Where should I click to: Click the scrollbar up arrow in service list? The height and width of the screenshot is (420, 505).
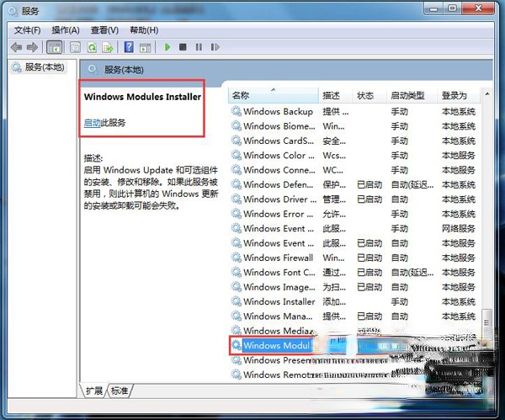click(x=487, y=94)
